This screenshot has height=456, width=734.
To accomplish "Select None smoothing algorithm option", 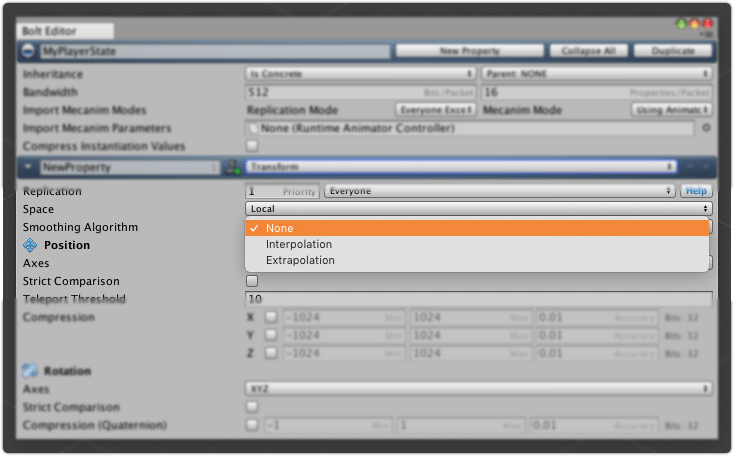I will 477,228.
